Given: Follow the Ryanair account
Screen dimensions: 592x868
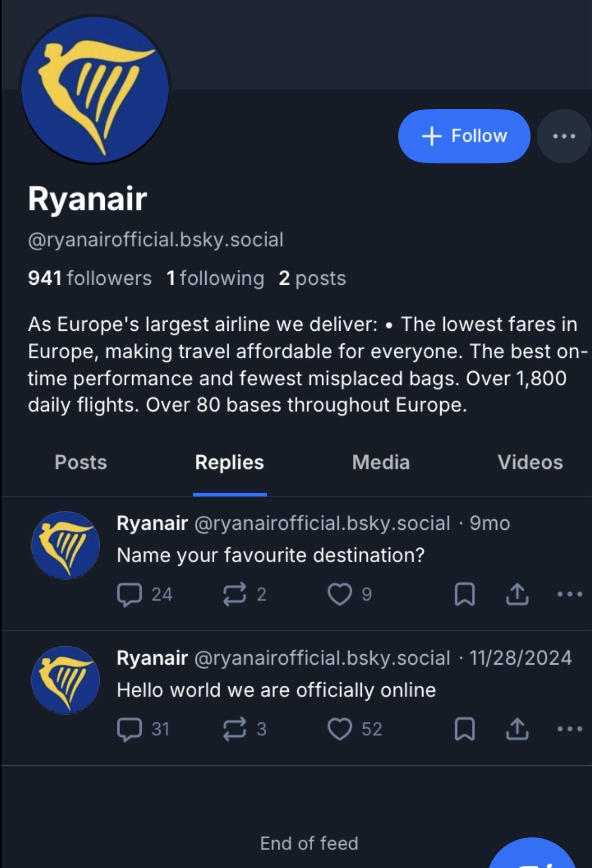Looking at the screenshot, I should click(x=464, y=136).
